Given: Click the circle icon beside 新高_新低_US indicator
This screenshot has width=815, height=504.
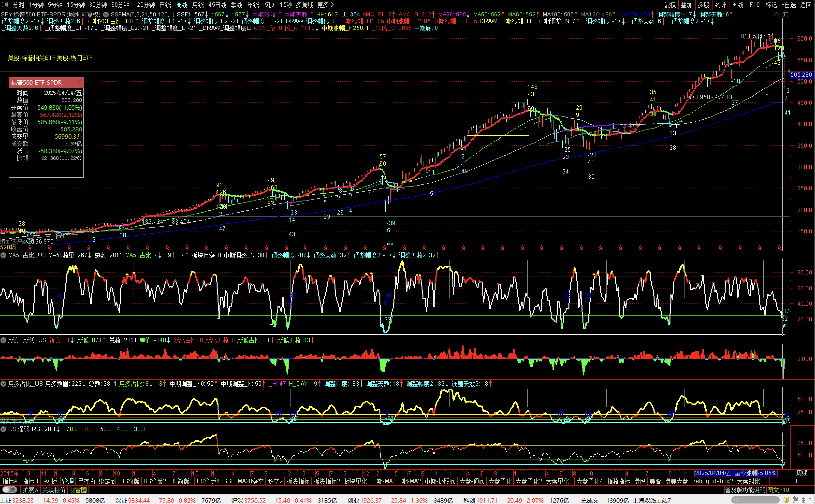Looking at the screenshot, I should [x=3, y=340].
